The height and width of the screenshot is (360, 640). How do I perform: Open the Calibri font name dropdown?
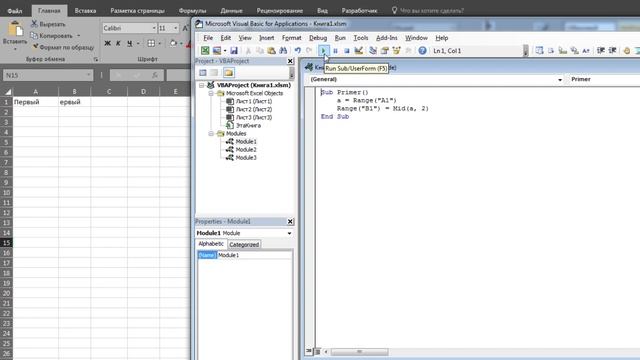154,28
